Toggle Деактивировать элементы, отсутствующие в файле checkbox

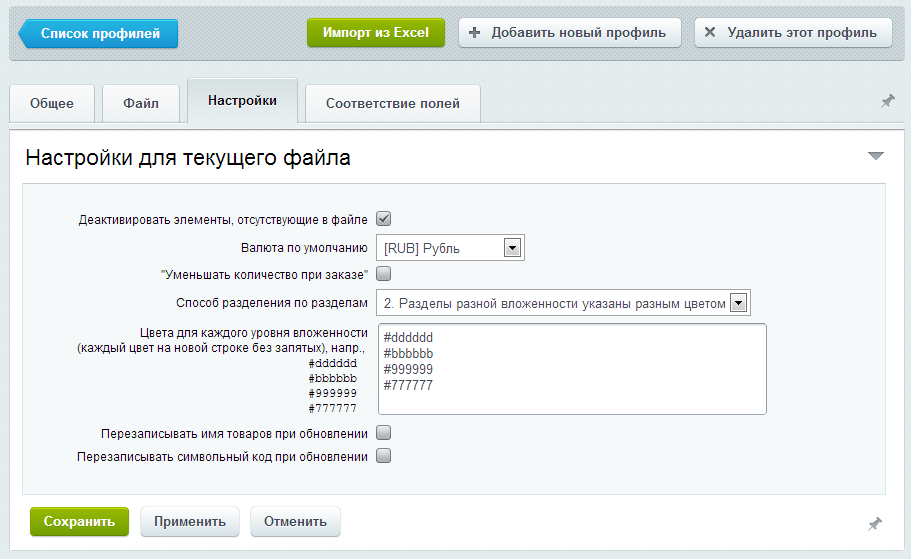383,219
